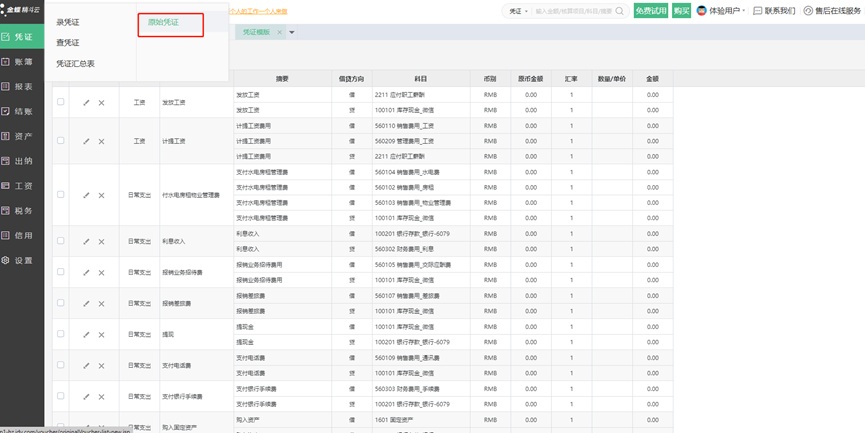Click the 100201 银行存款_银行-6079 cell in 利息收入

pos(421,234)
